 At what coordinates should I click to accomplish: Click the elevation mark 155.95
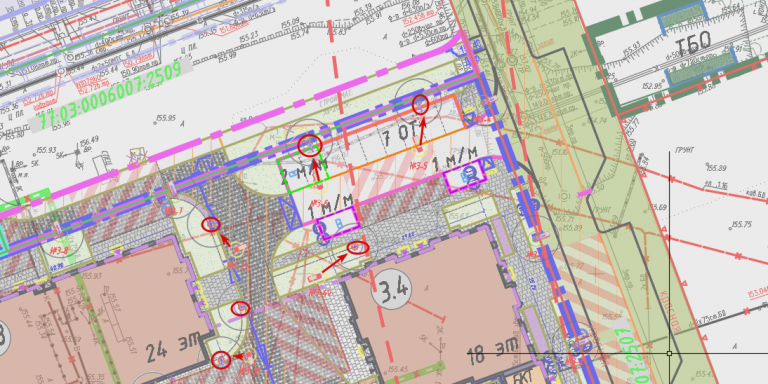coord(165,118)
